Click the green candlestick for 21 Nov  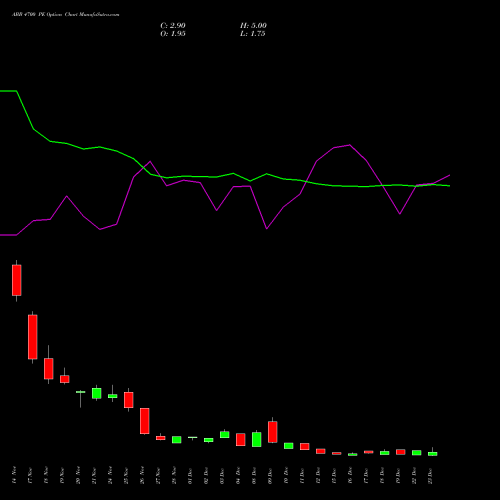[97, 393]
